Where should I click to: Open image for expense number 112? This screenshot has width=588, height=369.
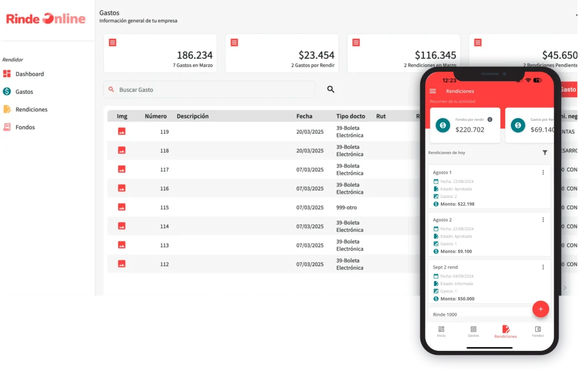[122, 264]
